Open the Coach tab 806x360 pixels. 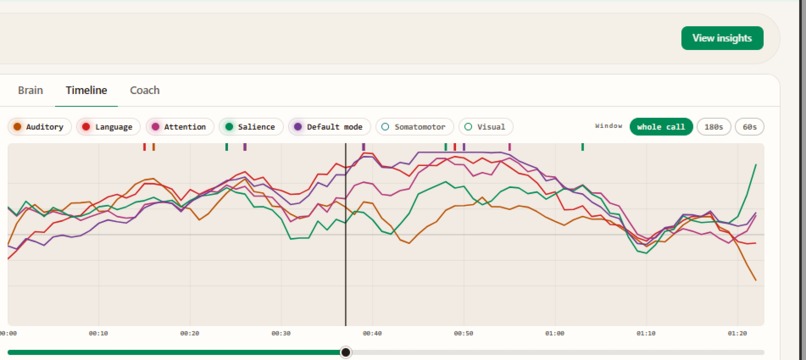tap(144, 90)
